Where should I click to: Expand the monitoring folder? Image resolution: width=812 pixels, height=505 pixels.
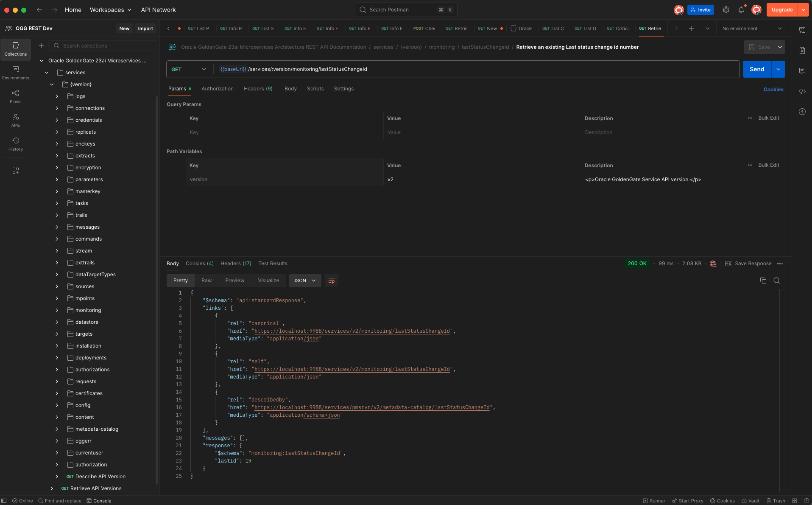[57, 310]
